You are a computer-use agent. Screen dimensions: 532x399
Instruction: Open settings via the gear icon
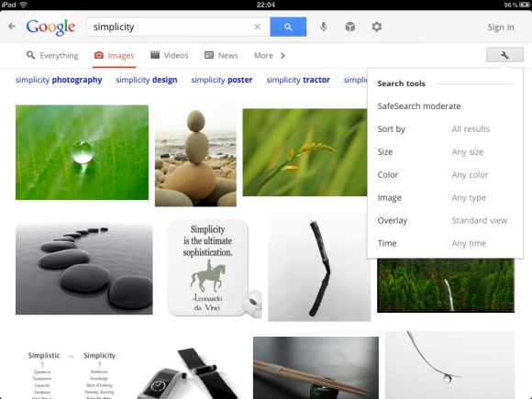click(377, 27)
